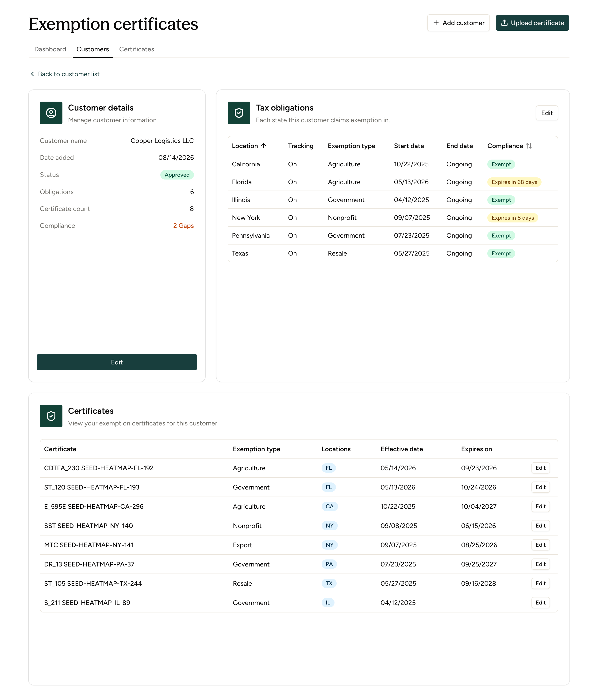Viewport: 596px width, 700px height.
Task: Click the Certificates section shield icon
Action: coord(51,416)
